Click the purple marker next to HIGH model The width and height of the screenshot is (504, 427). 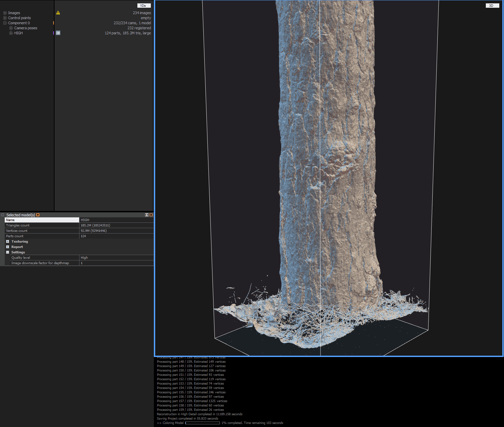coord(53,33)
